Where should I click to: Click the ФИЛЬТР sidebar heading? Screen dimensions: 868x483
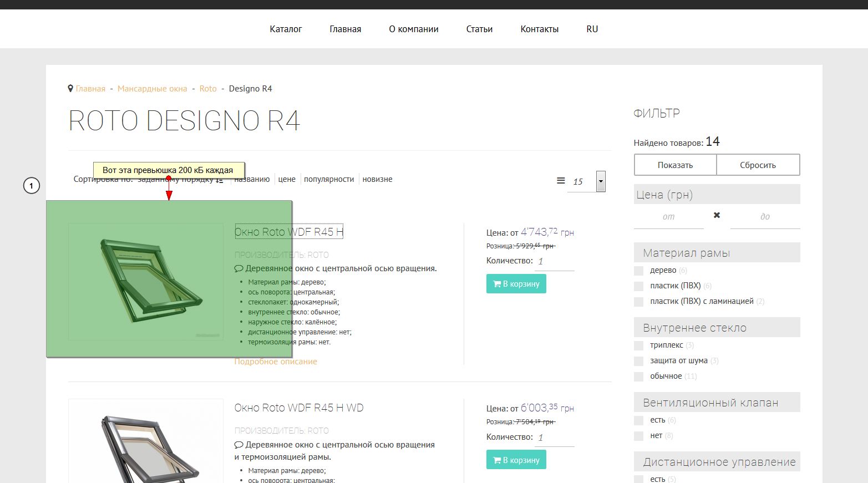(657, 113)
